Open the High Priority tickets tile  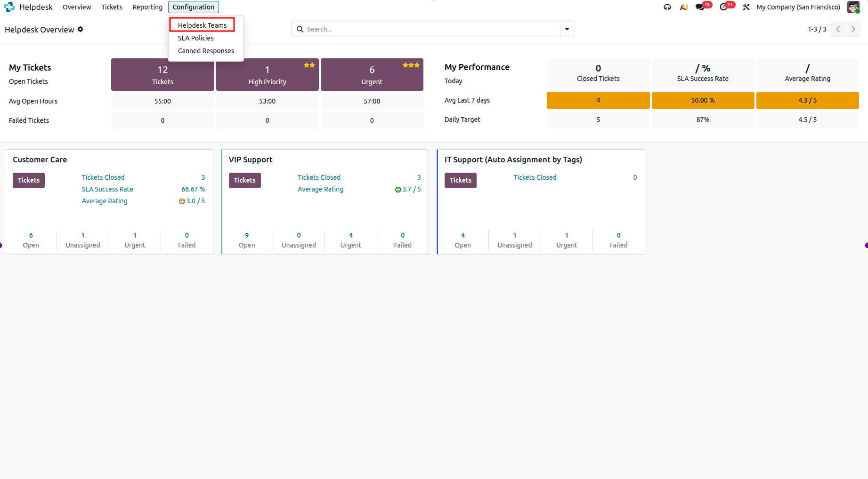pyautogui.click(x=268, y=74)
